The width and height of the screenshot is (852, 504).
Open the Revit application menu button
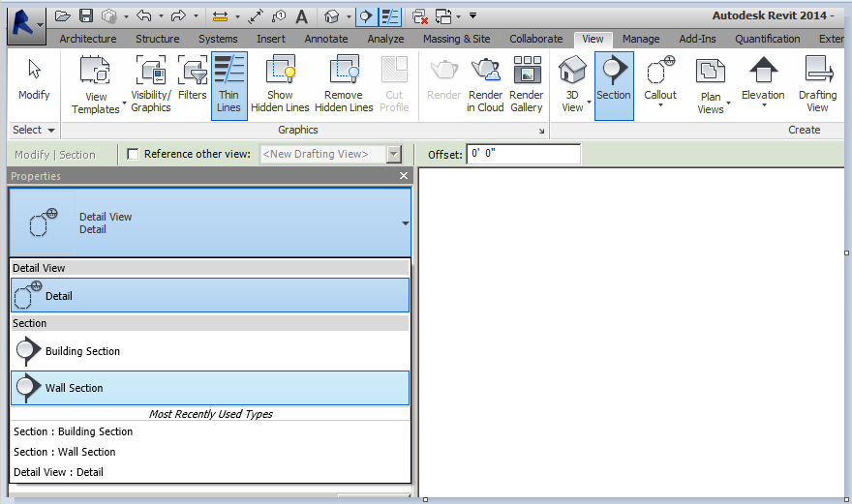coord(25,25)
